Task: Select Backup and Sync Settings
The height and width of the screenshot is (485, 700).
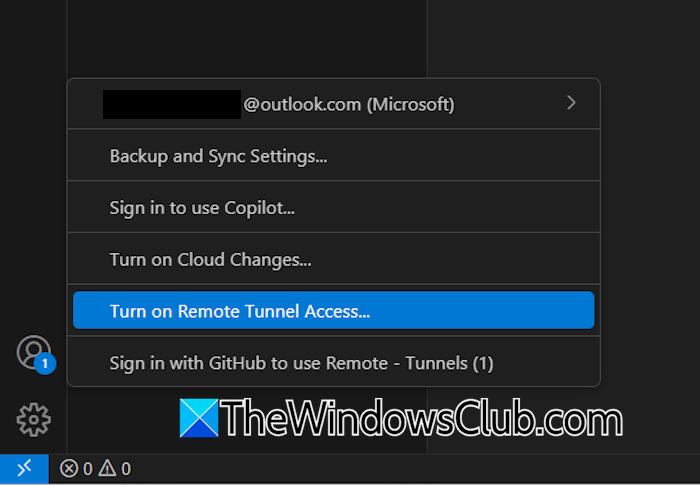Action: click(218, 156)
